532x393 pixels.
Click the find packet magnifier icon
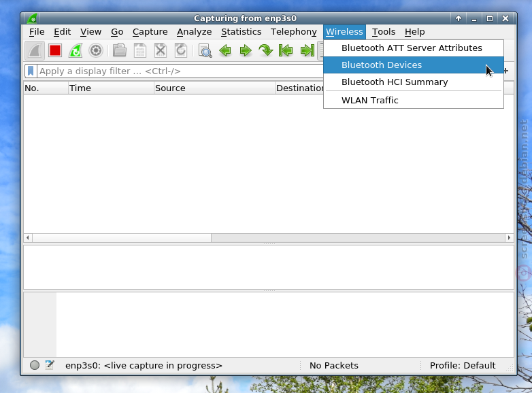205,50
